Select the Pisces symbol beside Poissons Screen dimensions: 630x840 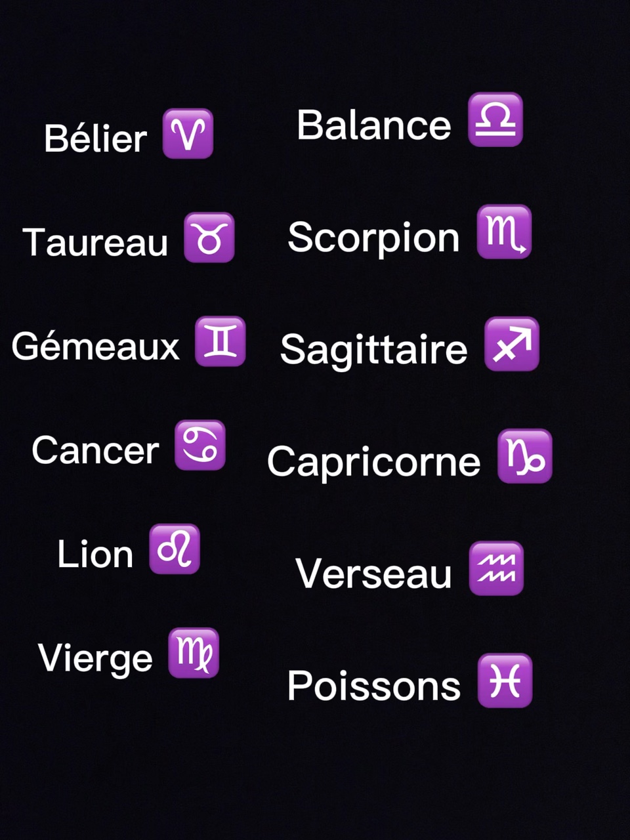tap(505, 681)
